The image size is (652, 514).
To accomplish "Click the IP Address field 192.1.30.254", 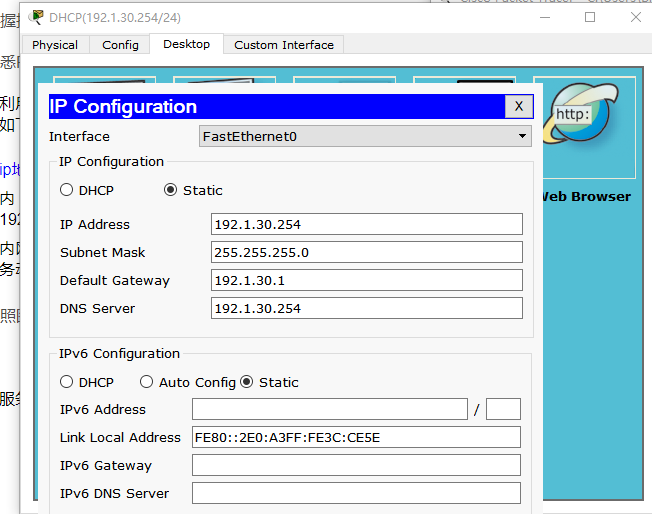I will (367, 225).
